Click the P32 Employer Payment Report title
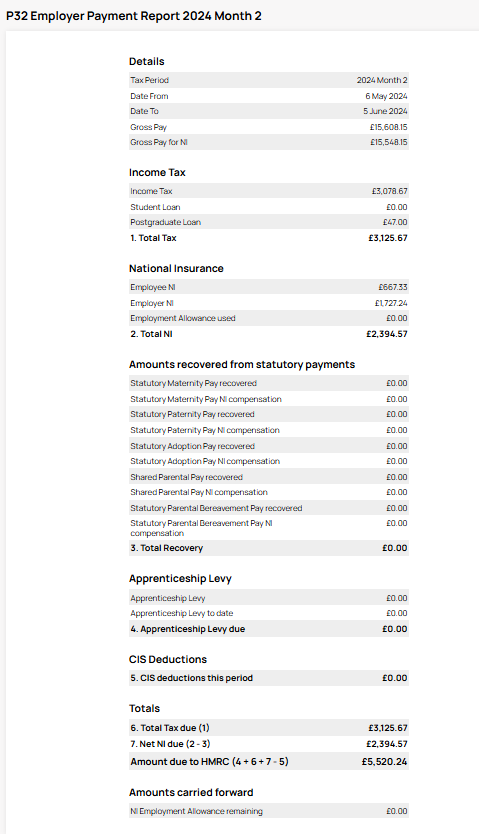 pyautogui.click(x=134, y=16)
